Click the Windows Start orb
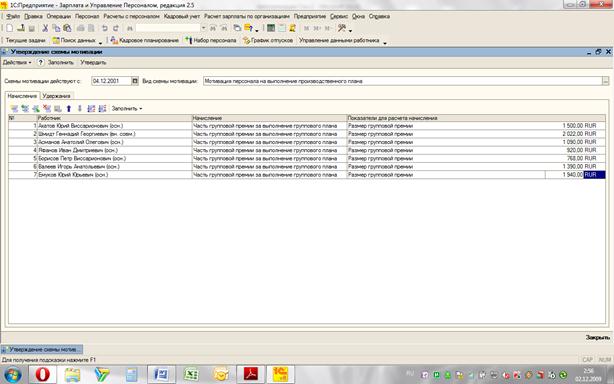 (13, 375)
